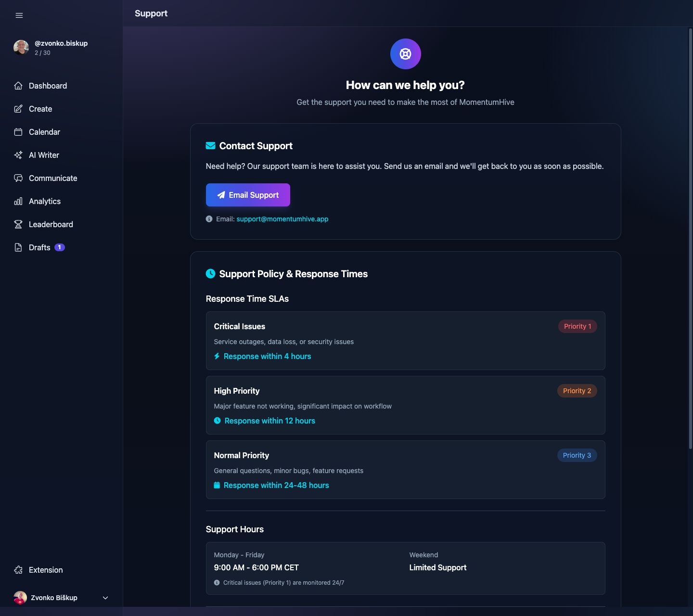Click the Drafts document icon
693x616 pixels.
tap(18, 247)
